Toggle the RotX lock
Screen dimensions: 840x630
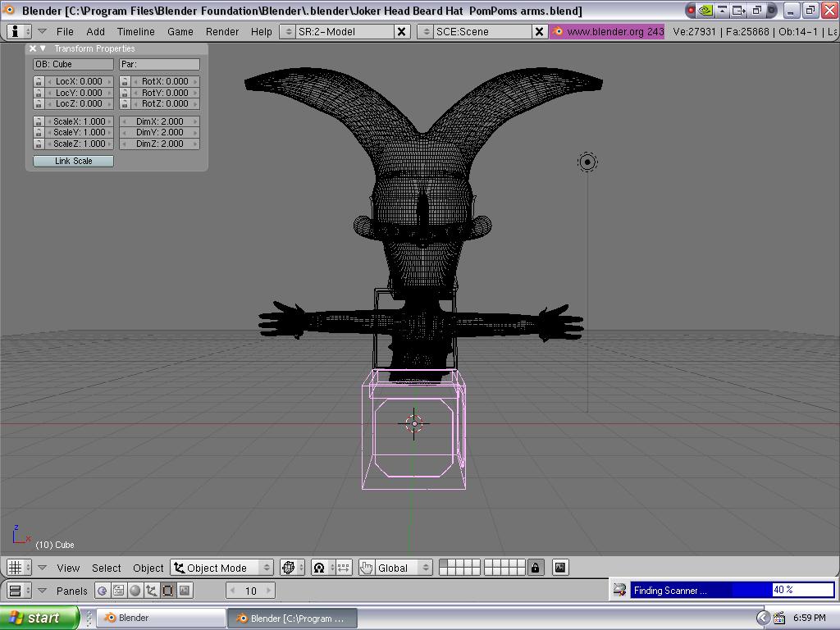pyautogui.click(x=125, y=81)
